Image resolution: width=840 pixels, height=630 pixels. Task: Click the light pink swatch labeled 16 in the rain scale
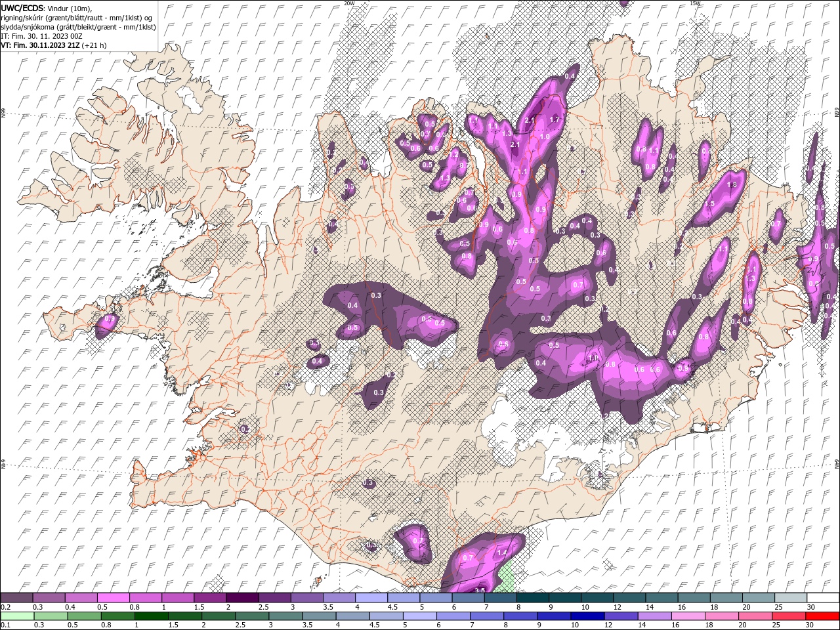[688, 616]
